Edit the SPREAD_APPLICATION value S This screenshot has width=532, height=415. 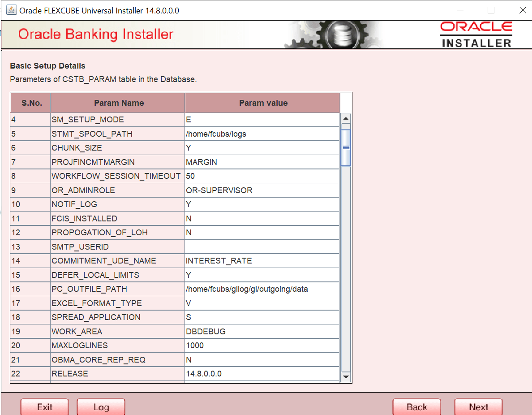click(x=262, y=317)
